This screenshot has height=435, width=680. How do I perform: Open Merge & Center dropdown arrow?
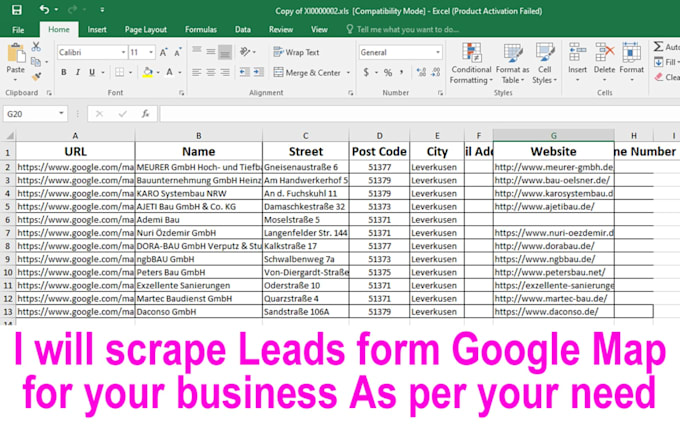(348, 73)
